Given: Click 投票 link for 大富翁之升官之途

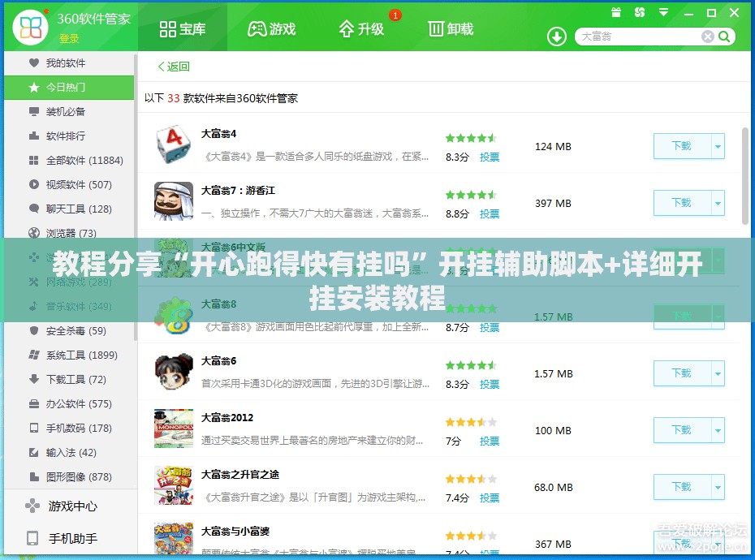Looking at the screenshot, I should 490,498.
